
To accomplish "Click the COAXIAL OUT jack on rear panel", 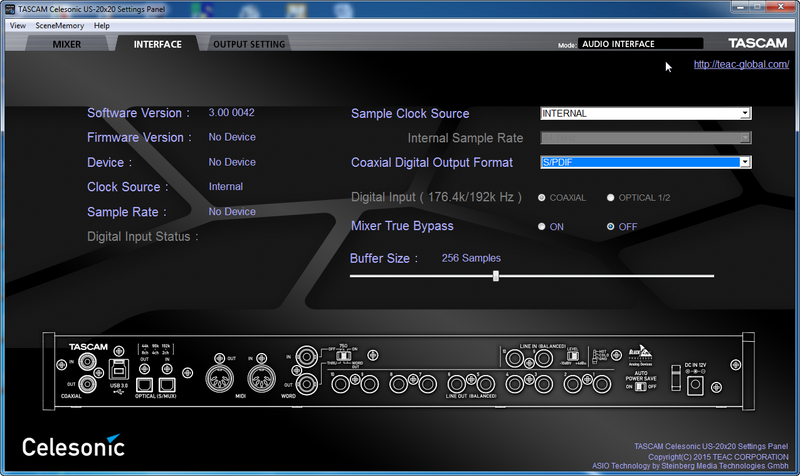I will (88, 384).
